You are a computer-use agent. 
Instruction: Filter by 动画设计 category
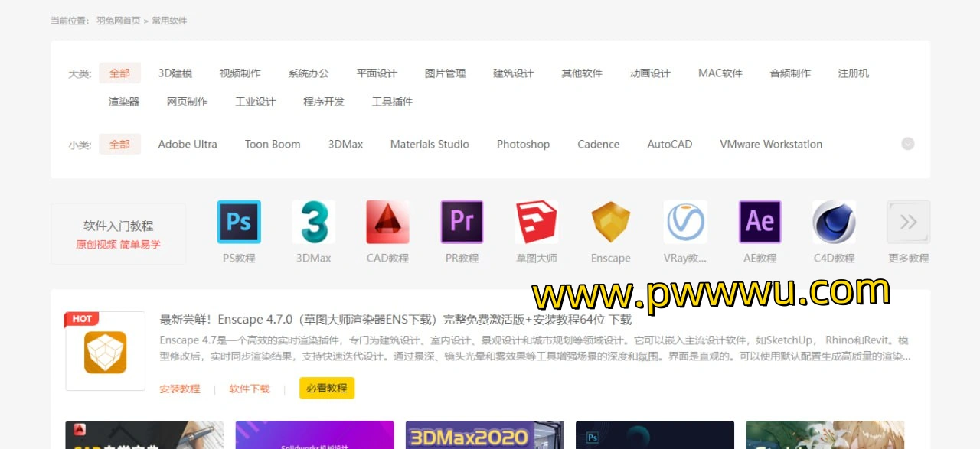(650, 73)
